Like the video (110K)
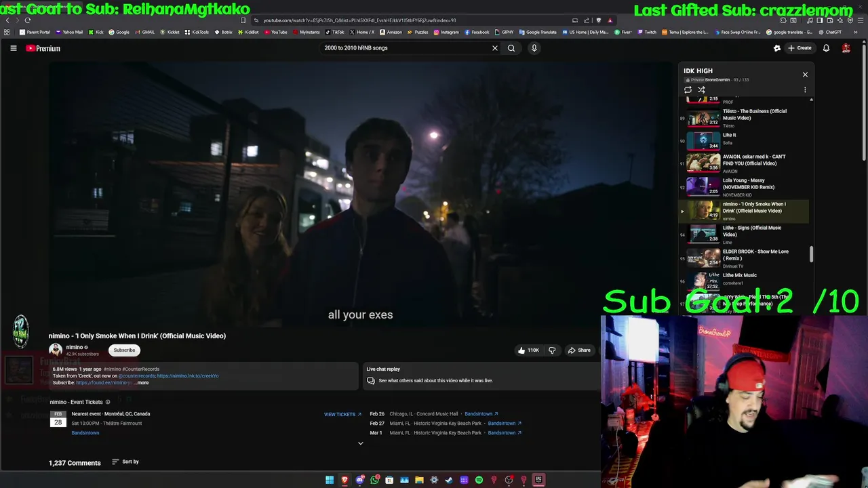The height and width of the screenshot is (488, 868). coord(528,350)
